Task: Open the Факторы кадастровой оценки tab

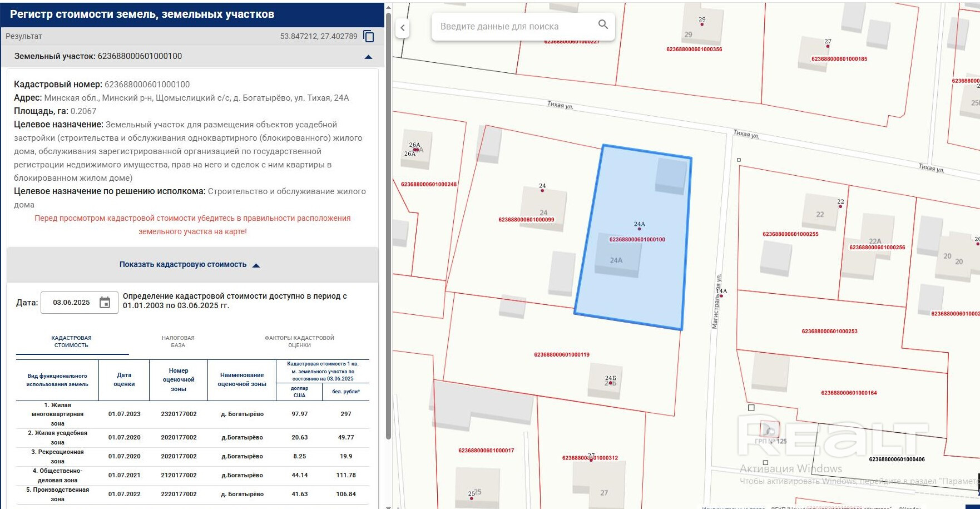Action: [299, 342]
